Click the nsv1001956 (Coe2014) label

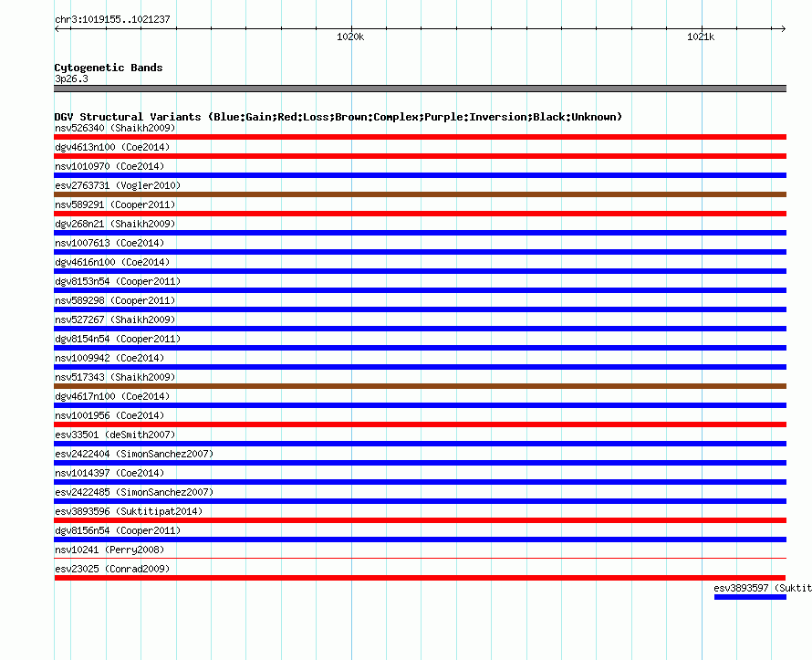point(109,415)
